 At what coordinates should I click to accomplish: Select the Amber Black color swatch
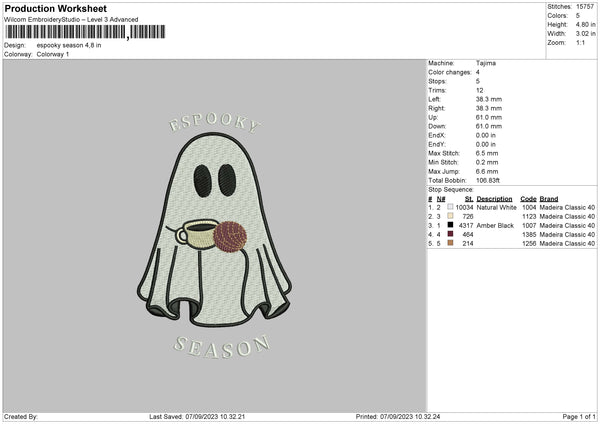coord(450,225)
